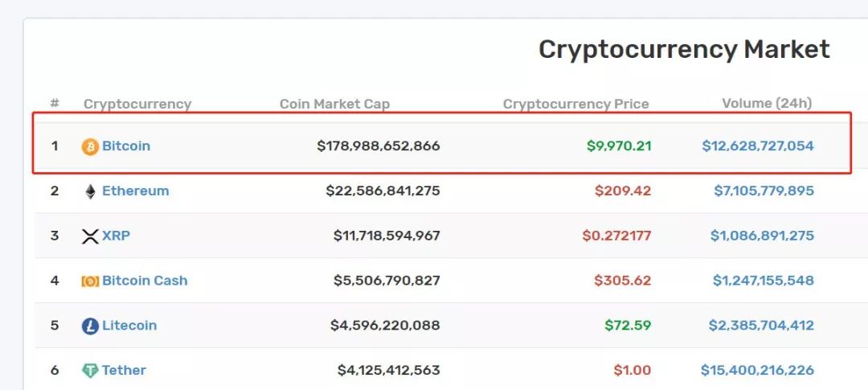Click the Cryptocurrency name column header
The height and width of the screenshot is (390, 868).
(x=137, y=105)
